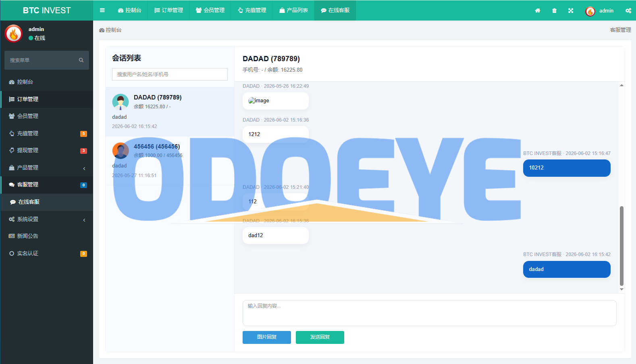Click the 发送回复 button
Screen dimensions: 636x364
[320, 337]
